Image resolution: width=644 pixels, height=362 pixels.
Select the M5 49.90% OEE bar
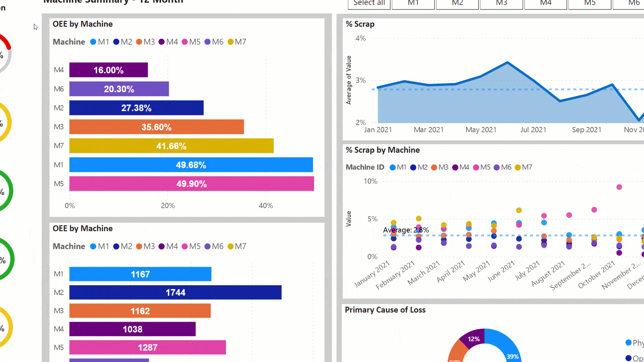(192, 184)
